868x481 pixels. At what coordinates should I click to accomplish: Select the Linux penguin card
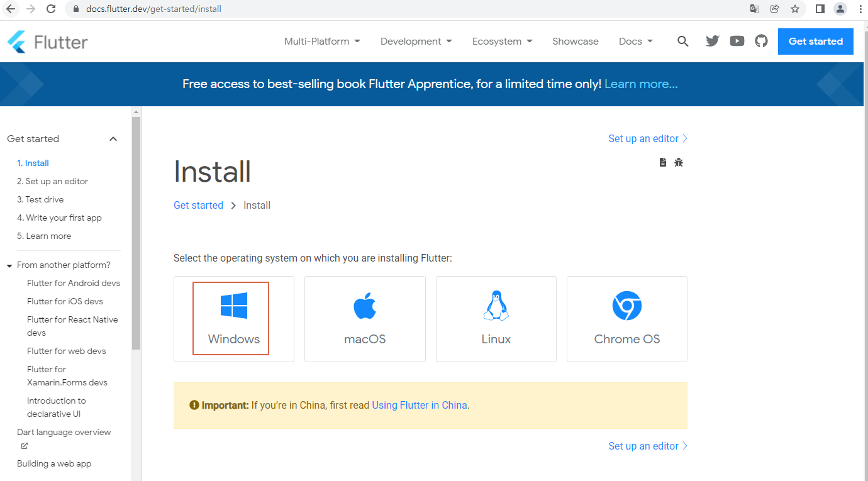[x=496, y=319]
